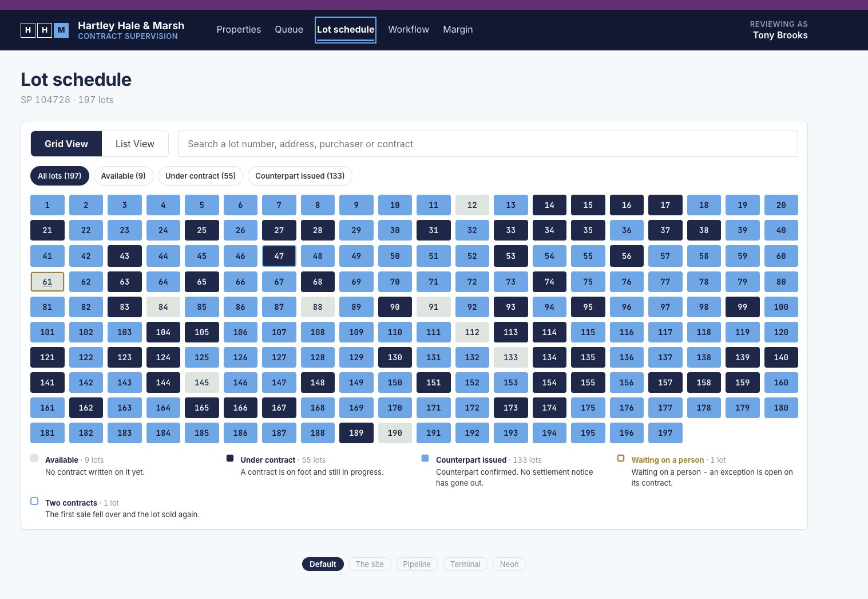Choose the Neon theme
Viewport: 868px width, 599px height.
pos(509,564)
